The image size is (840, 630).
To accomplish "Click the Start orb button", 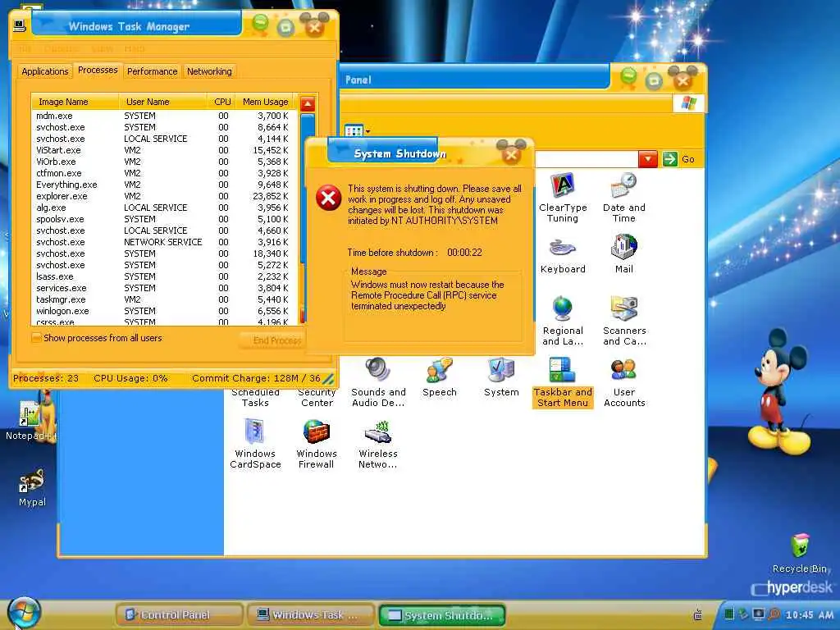I will pyautogui.click(x=24, y=613).
